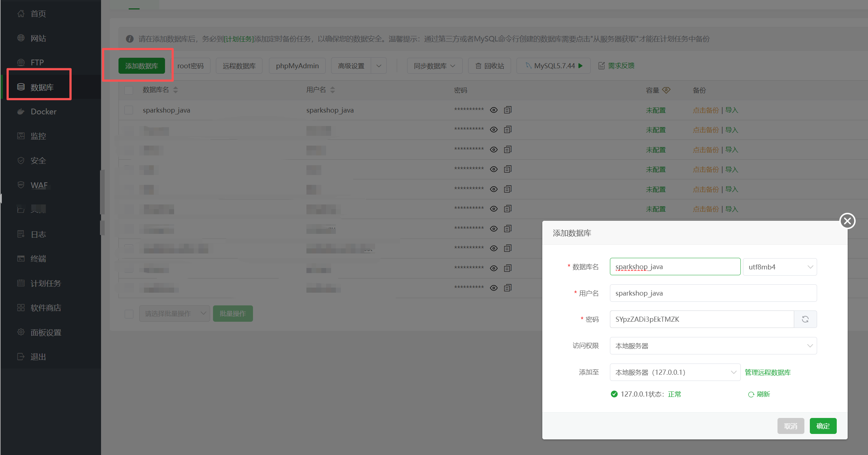Sort by database name column arrows
Image resolution: width=868 pixels, height=455 pixels.
click(x=176, y=90)
